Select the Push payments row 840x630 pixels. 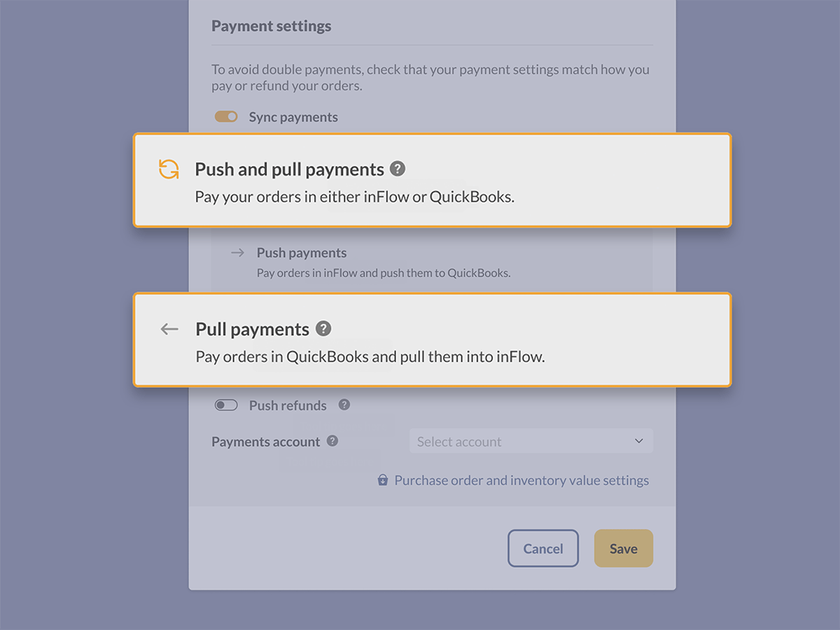coord(432,261)
